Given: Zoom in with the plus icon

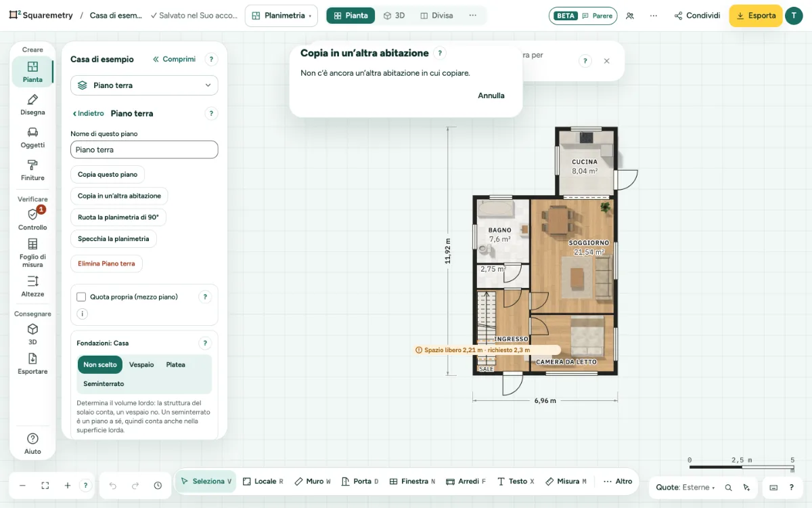Looking at the screenshot, I should click(x=68, y=486).
